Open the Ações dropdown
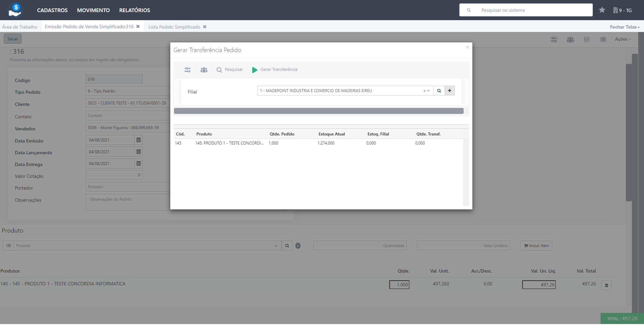Viewport: 644px width, 325px height. click(x=623, y=39)
